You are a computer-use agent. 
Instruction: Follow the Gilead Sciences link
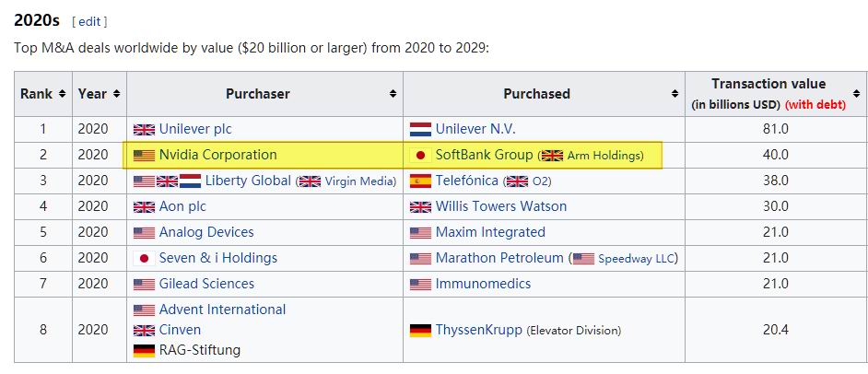point(206,284)
